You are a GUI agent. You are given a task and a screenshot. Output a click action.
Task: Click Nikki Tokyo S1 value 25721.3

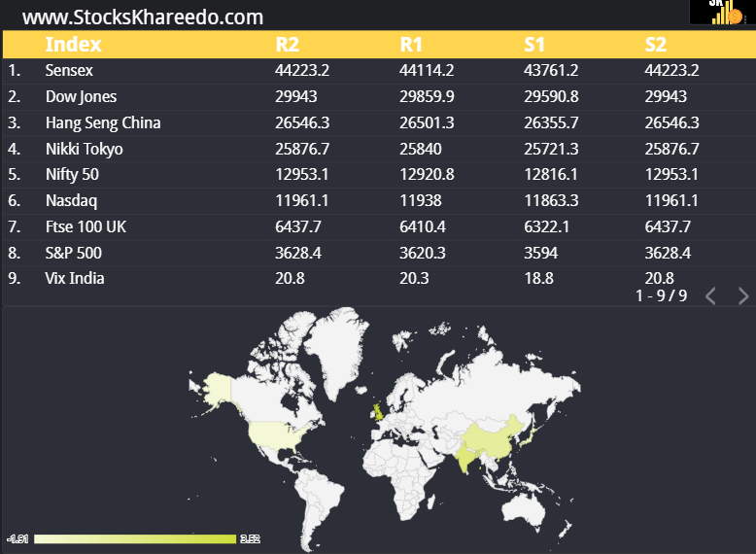[x=551, y=149]
